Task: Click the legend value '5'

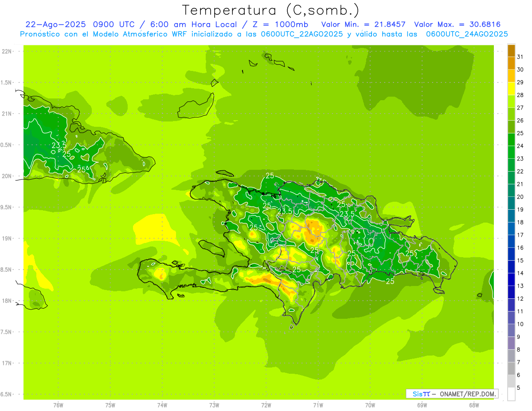Action: coord(519,388)
